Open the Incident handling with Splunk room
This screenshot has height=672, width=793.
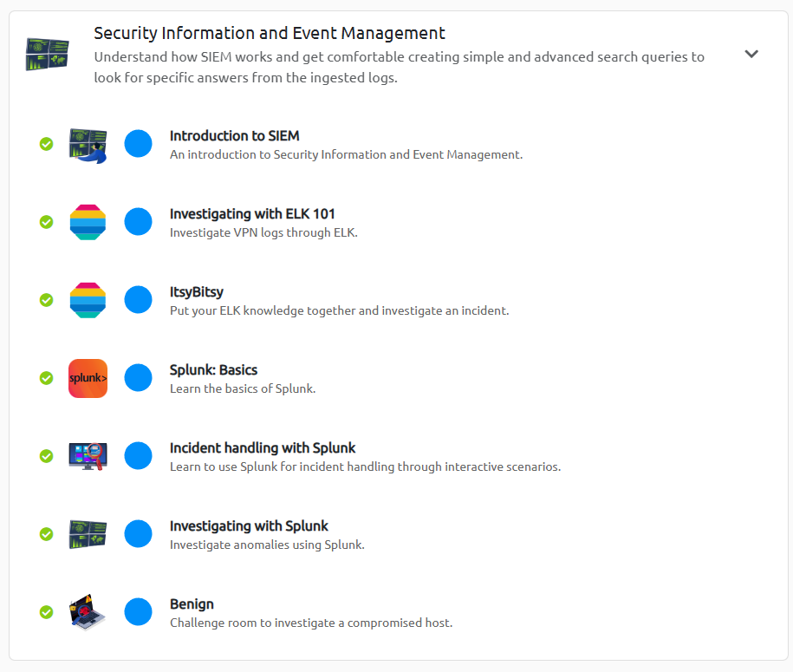click(x=263, y=447)
